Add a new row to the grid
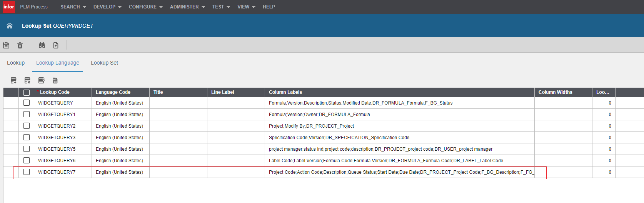 [x=13, y=80]
